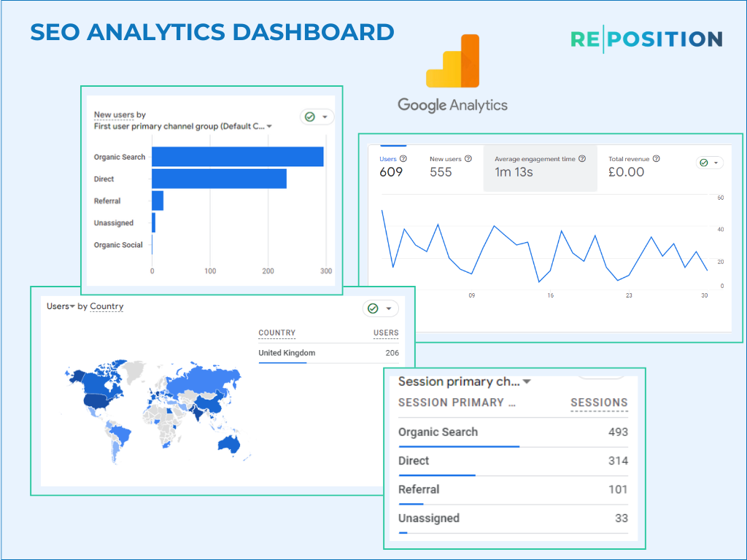Click the Referral bar in new users chart
The width and height of the screenshot is (747, 560).
[x=158, y=201]
